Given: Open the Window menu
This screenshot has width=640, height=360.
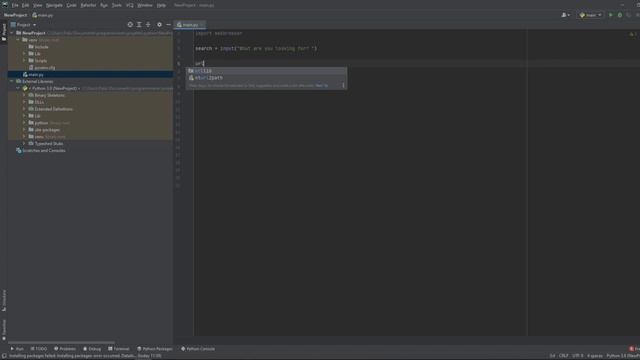Looking at the screenshot, I should coord(145,5).
